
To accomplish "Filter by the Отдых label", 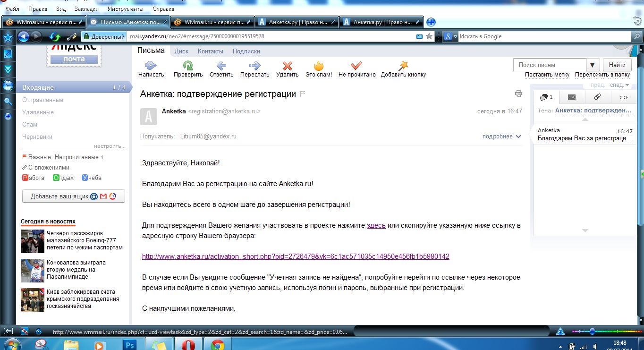I will [63, 178].
